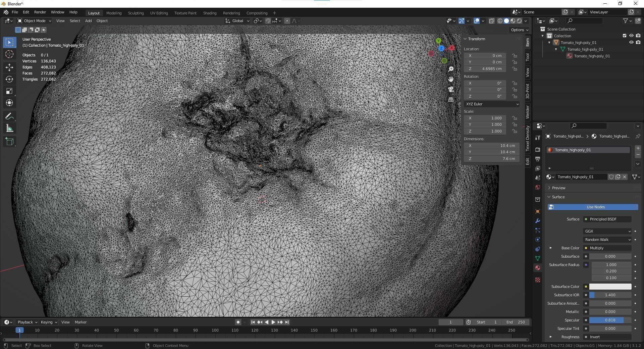Toggle lock on Location X

tap(514, 56)
